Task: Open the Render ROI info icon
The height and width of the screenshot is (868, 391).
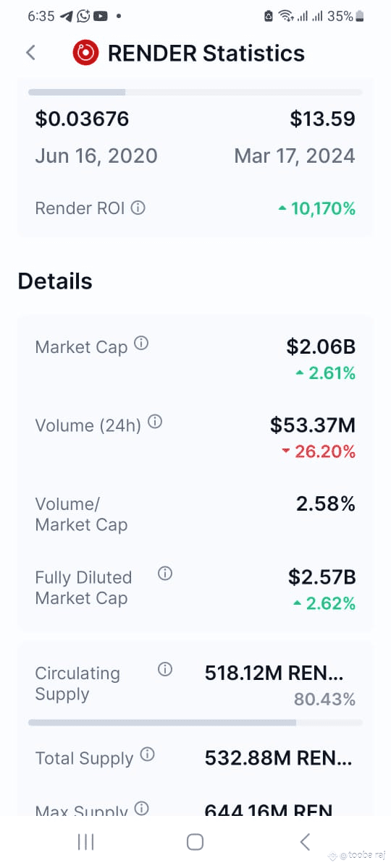Action: click(x=138, y=208)
